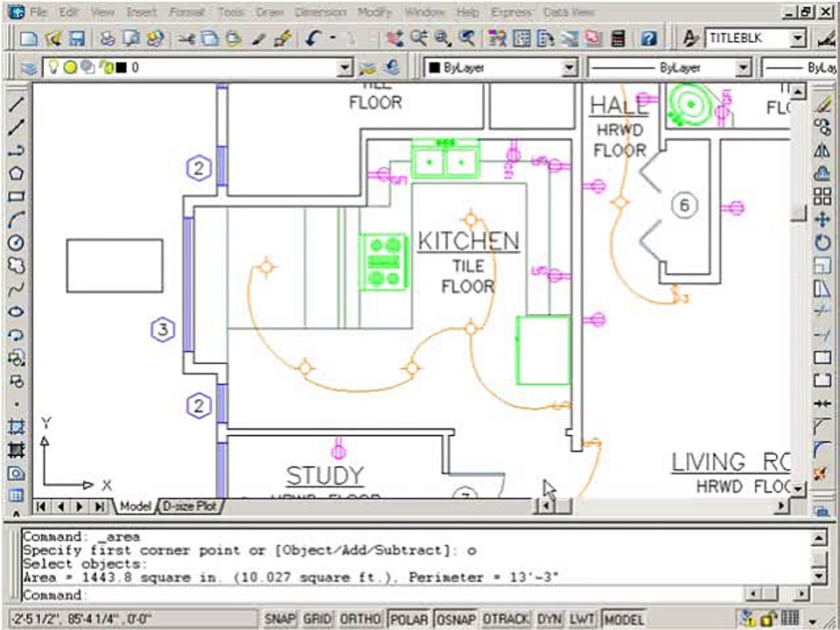Click the yellow layer color sun icon
840x630 pixels.
click(70, 67)
